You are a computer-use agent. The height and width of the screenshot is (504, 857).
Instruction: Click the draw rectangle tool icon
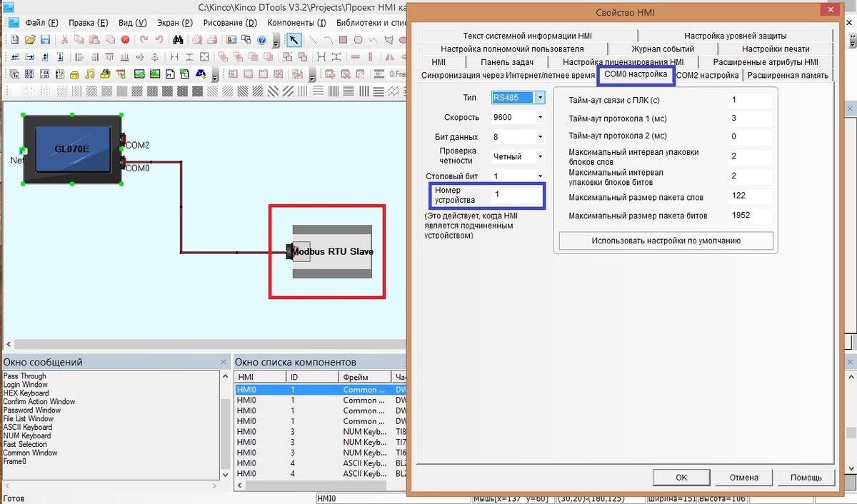pos(344,40)
